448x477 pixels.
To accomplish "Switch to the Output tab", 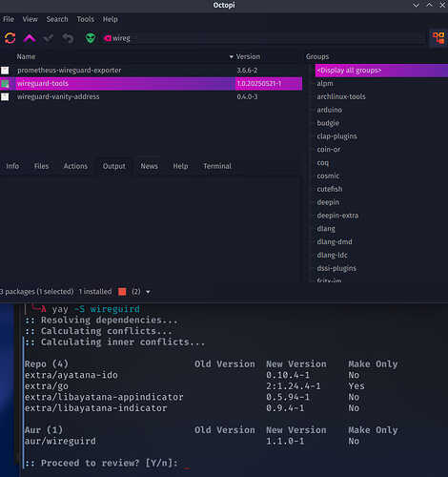I will pyautogui.click(x=114, y=166).
